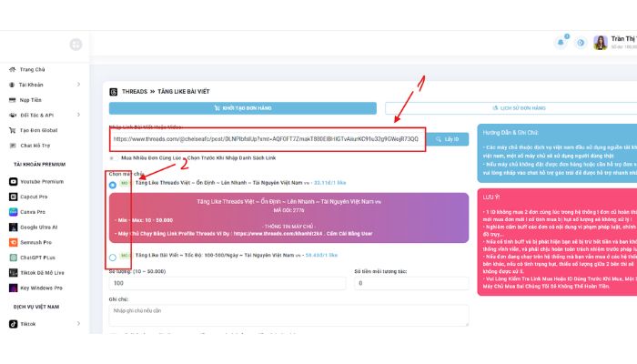
Task: Toggle the sidebar collapse circle button
Action: (x=76, y=45)
